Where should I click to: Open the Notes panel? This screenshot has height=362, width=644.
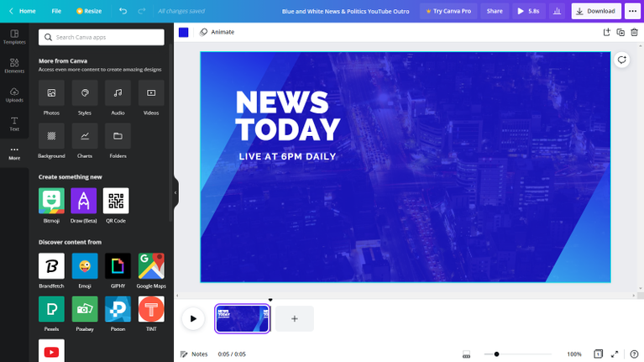[194, 354]
